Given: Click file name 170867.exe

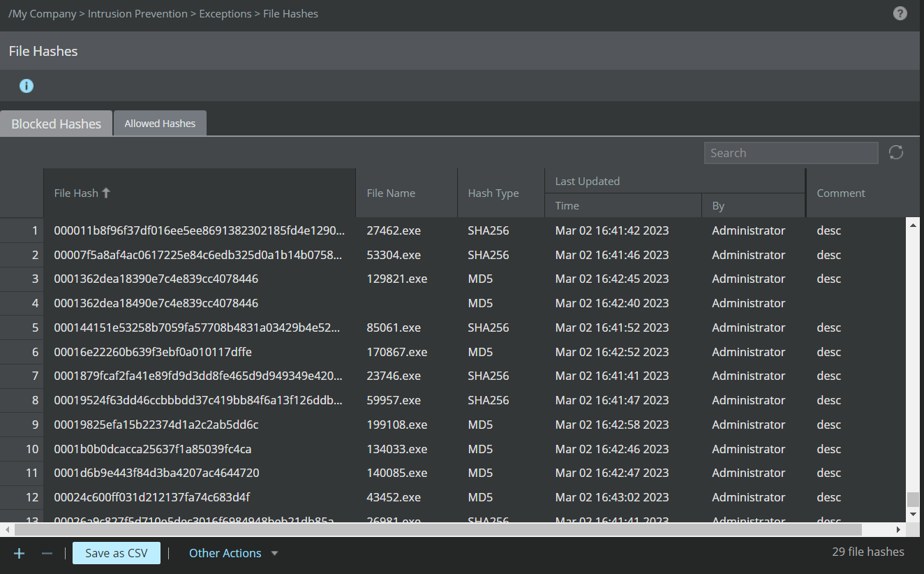Looking at the screenshot, I should pyautogui.click(x=397, y=352).
